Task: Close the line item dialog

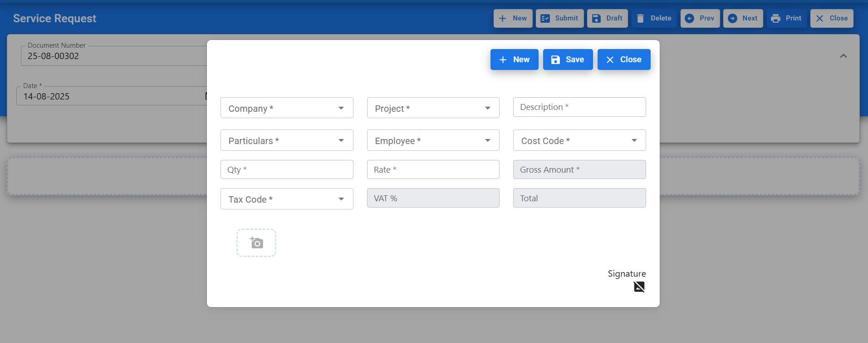Action: pos(623,60)
